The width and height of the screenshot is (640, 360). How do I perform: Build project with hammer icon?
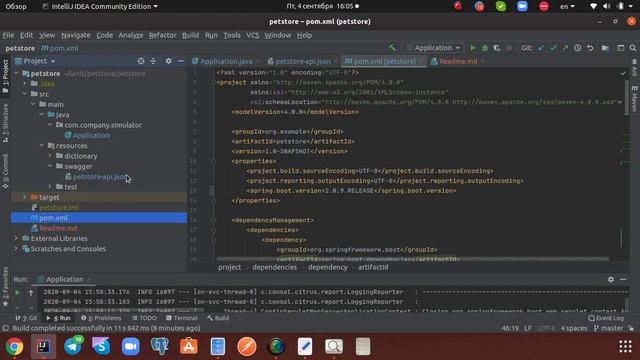coord(392,48)
